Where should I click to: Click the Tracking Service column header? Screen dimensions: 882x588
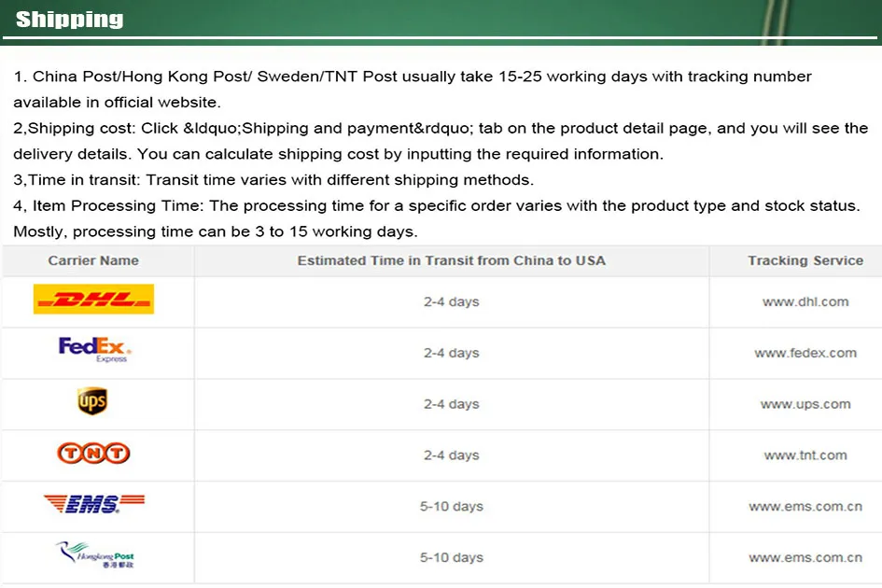point(805,260)
